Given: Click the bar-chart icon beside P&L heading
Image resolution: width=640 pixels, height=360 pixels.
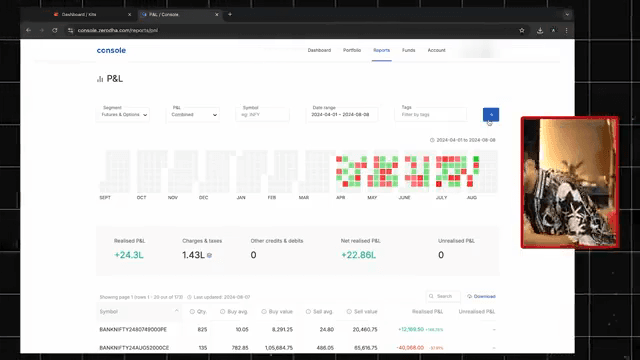Looking at the screenshot, I should pyautogui.click(x=100, y=79).
